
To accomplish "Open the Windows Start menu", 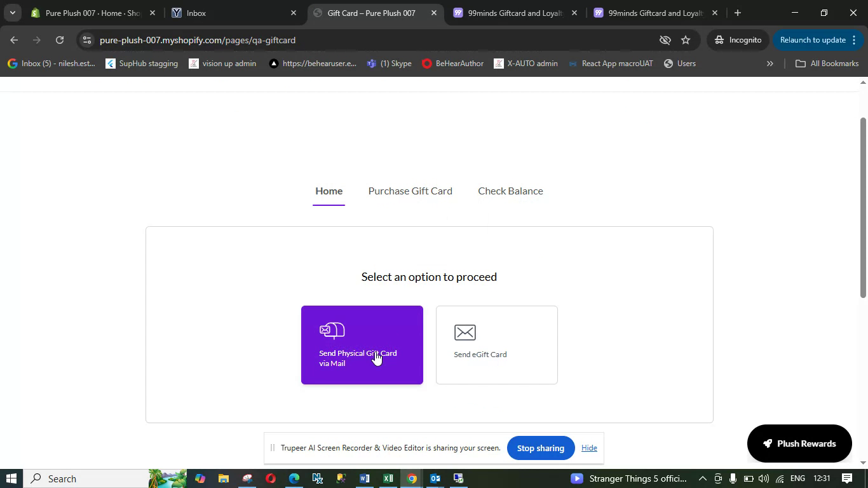I will pyautogui.click(x=11, y=478).
